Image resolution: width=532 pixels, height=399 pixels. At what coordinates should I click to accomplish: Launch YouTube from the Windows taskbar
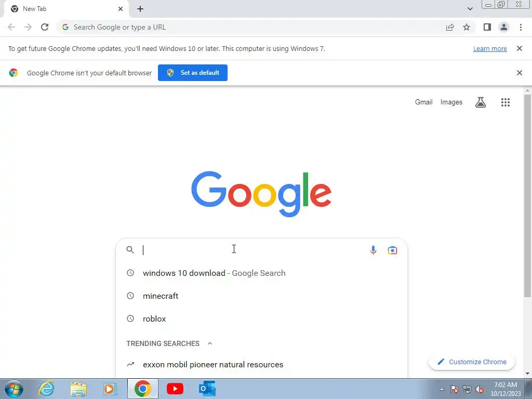tap(175, 389)
